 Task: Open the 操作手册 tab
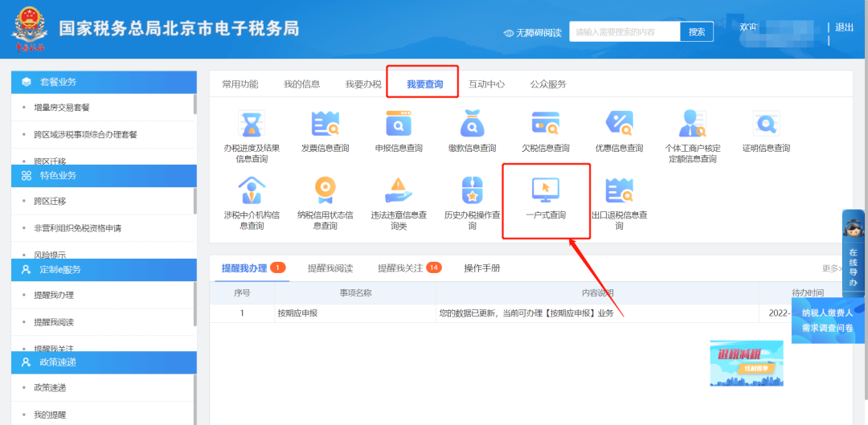click(482, 268)
